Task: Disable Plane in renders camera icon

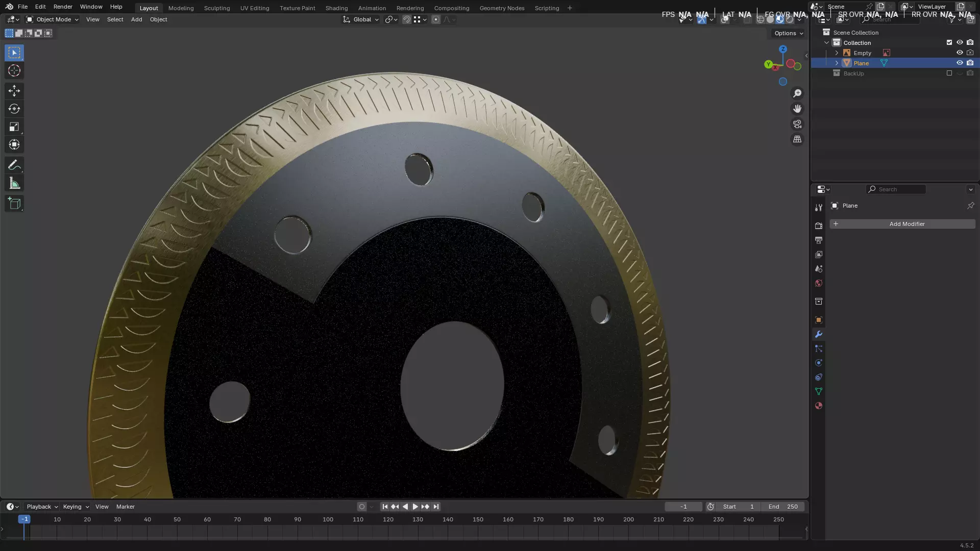Action: click(970, 63)
